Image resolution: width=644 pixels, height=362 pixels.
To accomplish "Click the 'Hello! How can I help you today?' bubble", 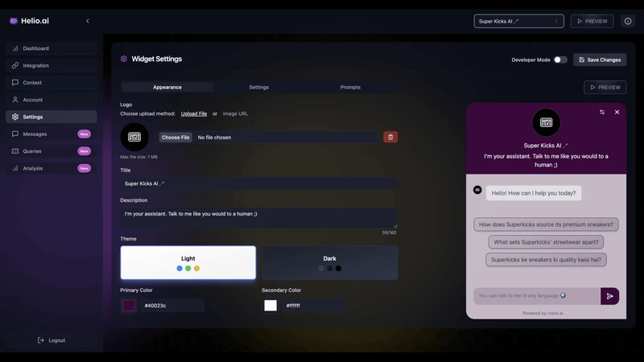I will 534,193.
